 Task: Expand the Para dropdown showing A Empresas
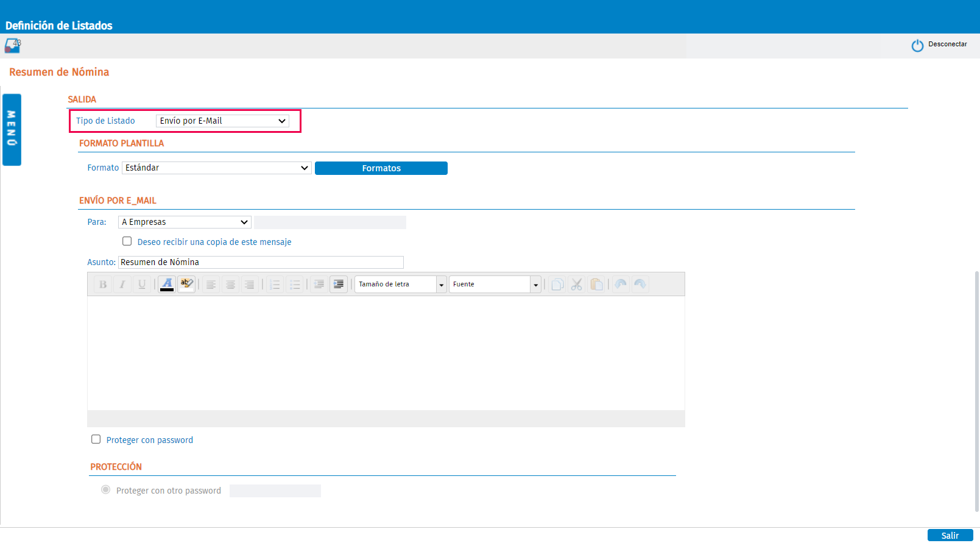(185, 222)
